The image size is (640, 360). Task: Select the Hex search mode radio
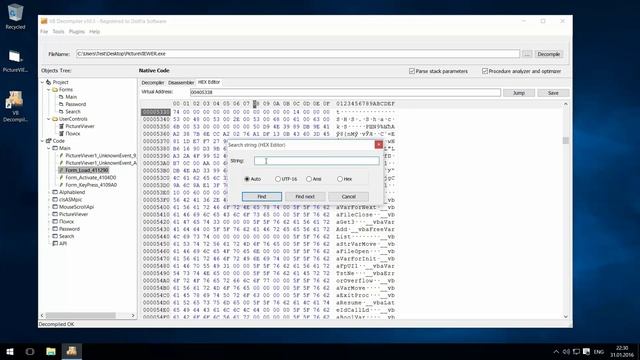[340, 179]
